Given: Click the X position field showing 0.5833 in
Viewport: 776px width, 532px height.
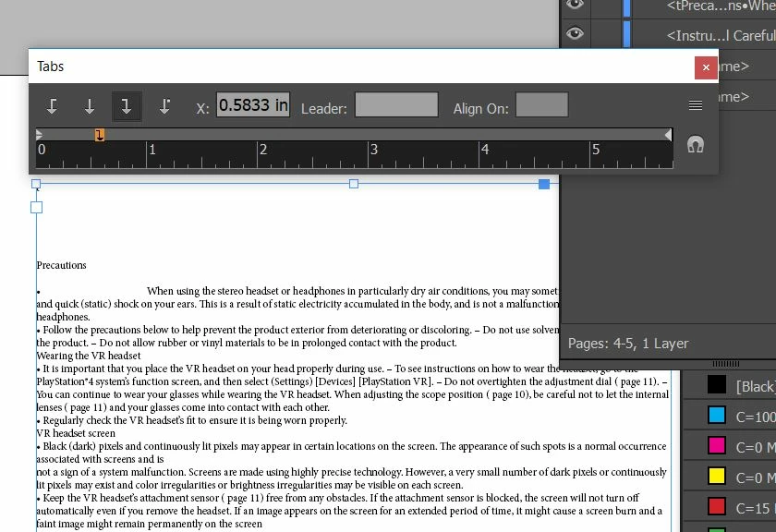Looking at the screenshot, I should [x=253, y=105].
